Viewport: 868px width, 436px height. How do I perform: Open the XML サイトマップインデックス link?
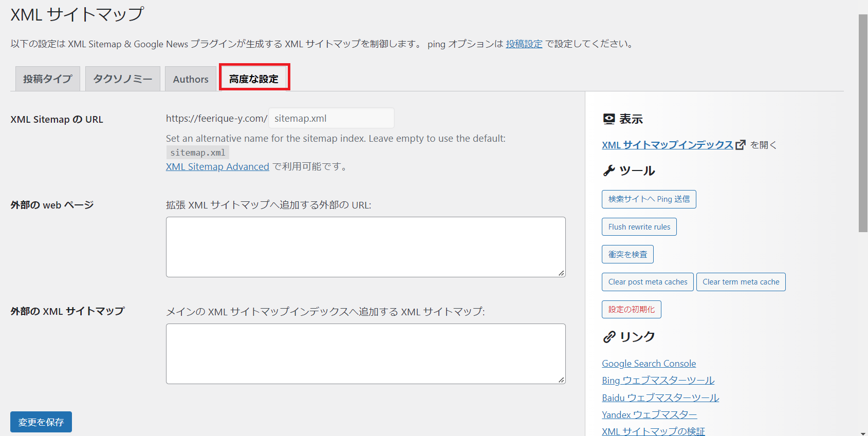coord(667,145)
